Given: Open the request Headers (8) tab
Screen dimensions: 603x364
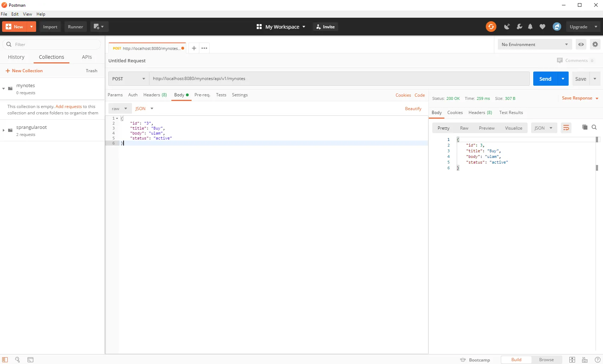Looking at the screenshot, I should 155,95.
